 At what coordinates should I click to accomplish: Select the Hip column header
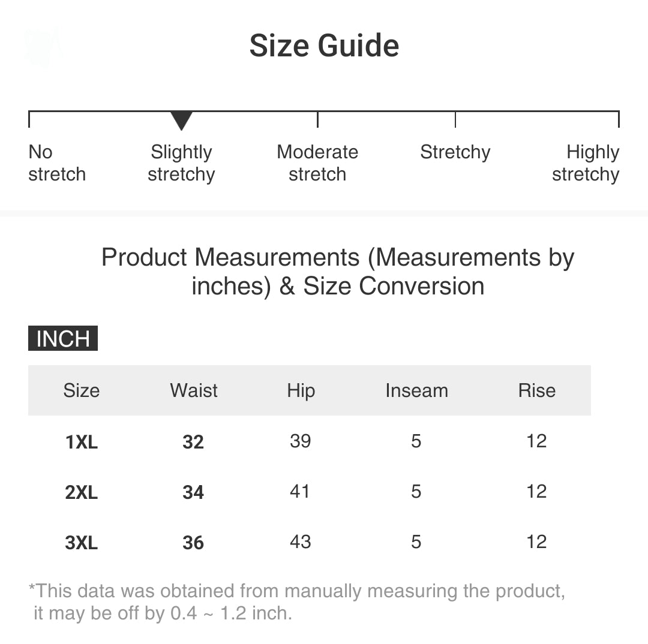tap(301, 390)
